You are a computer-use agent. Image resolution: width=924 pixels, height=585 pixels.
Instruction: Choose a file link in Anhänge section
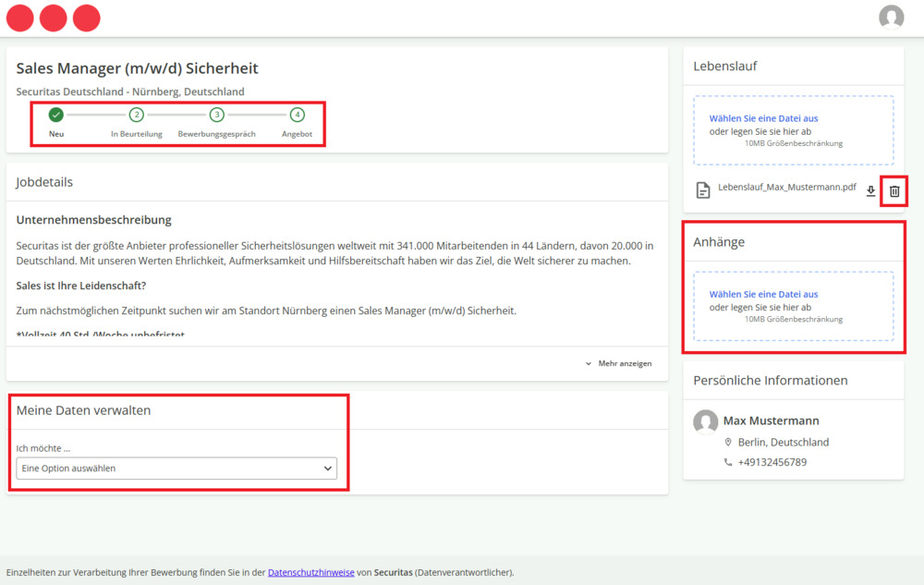click(763, 294)
